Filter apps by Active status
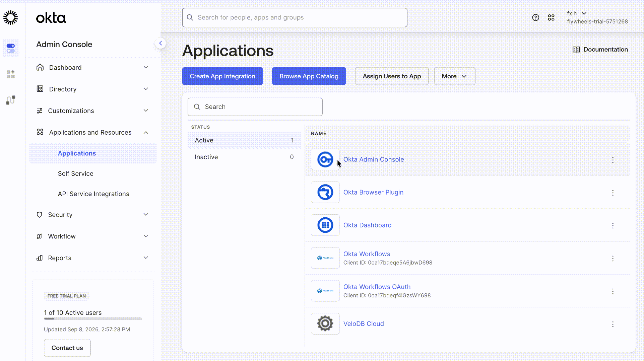 [244, 140]
